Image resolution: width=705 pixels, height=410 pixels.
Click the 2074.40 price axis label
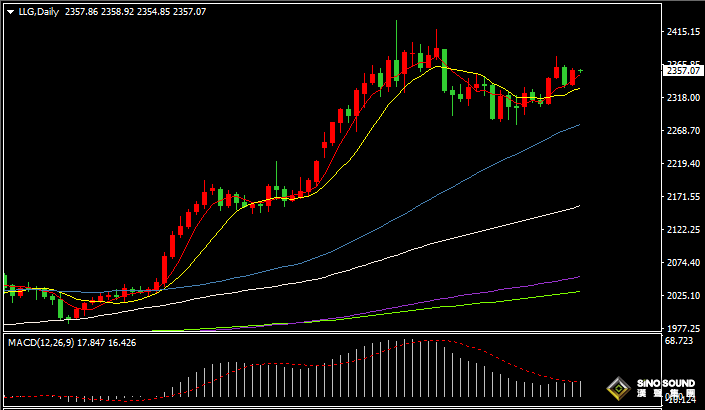point(681,263)
